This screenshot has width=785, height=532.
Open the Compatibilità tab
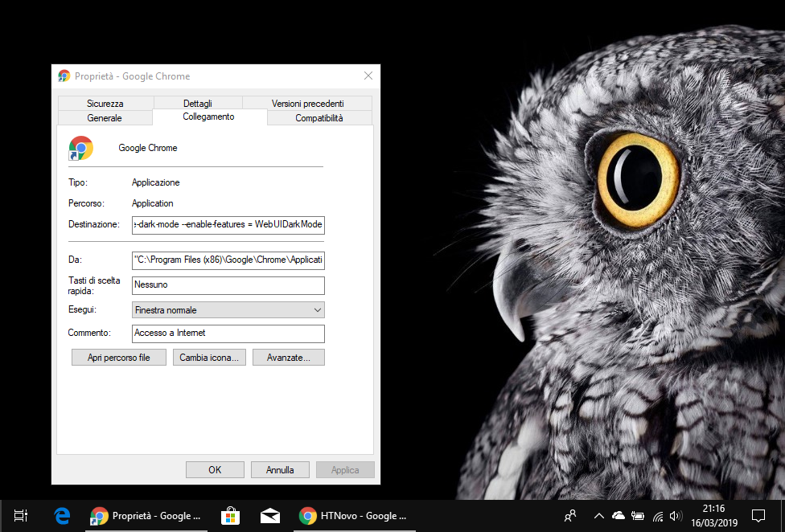pyautogui.click(x=319, y=117)
